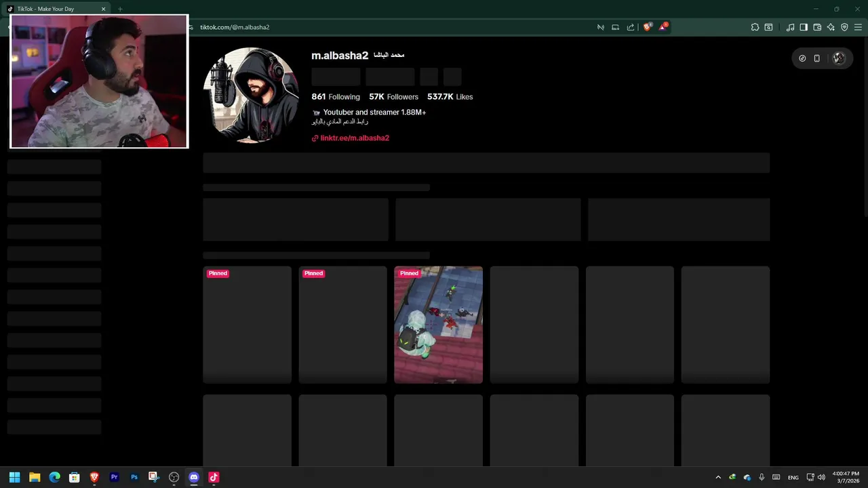Open the Brave VPN shield icon
The width and height of the screenshot is (868, 488).
point(844,27)
